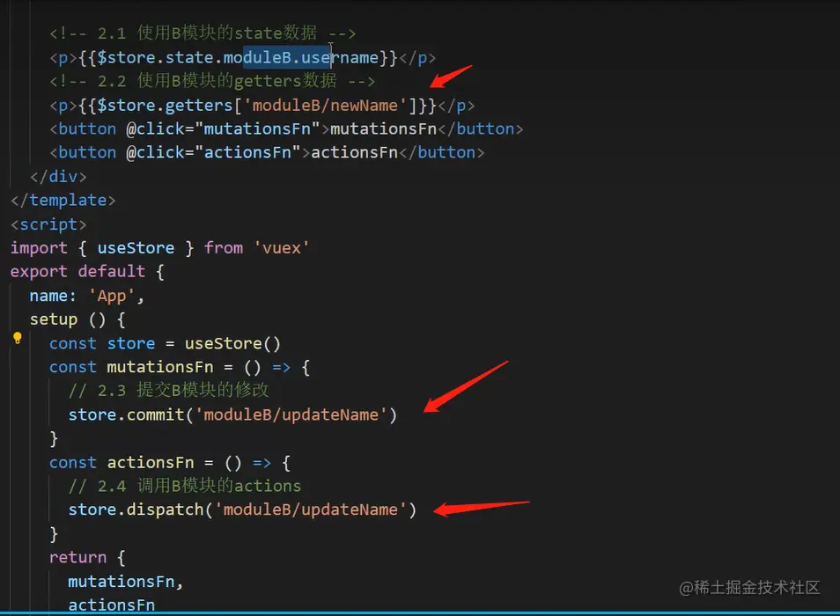Click the "name: 'App'," line
840x616 pixels.
(87, 296)
